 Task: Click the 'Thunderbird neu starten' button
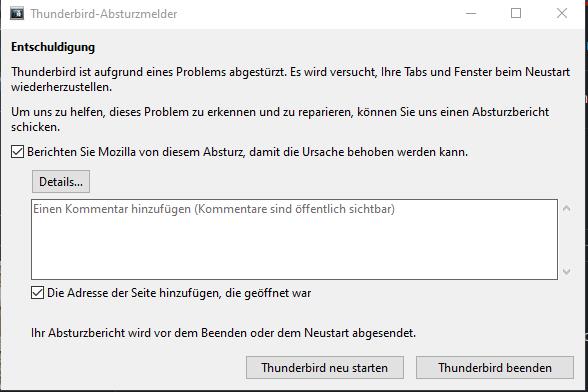point(325,368)
